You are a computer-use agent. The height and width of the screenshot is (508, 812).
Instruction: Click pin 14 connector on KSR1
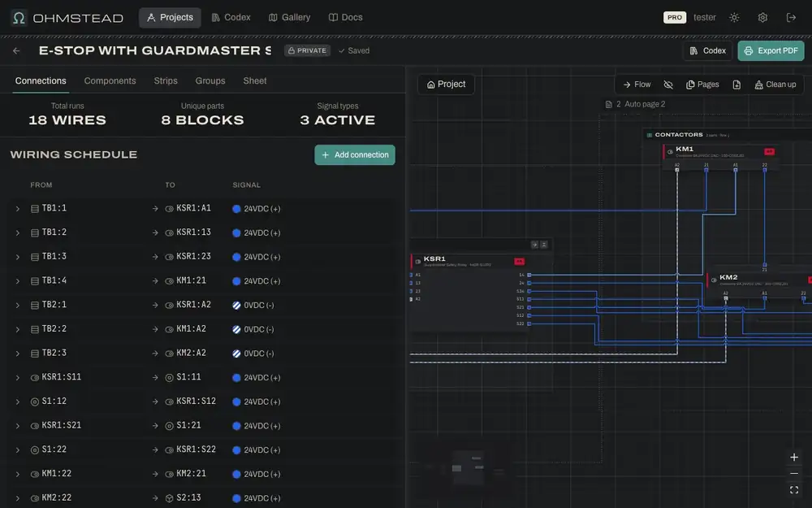coord(529,275)
